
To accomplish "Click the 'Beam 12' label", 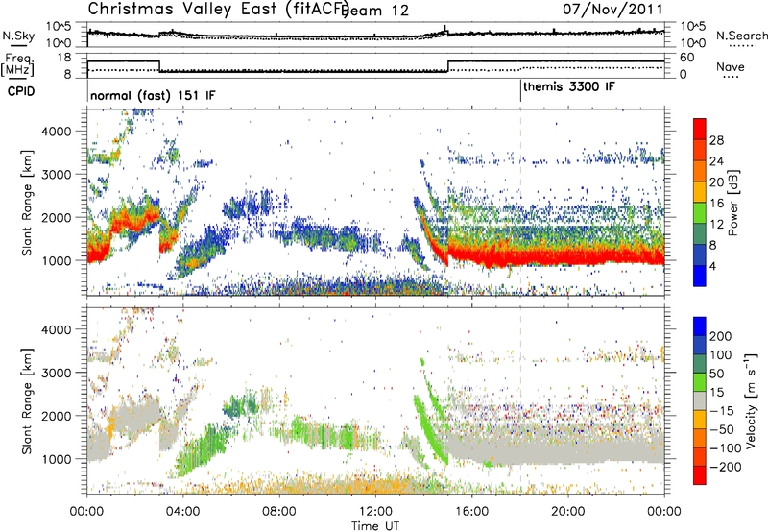I will (x=375, y=11).
